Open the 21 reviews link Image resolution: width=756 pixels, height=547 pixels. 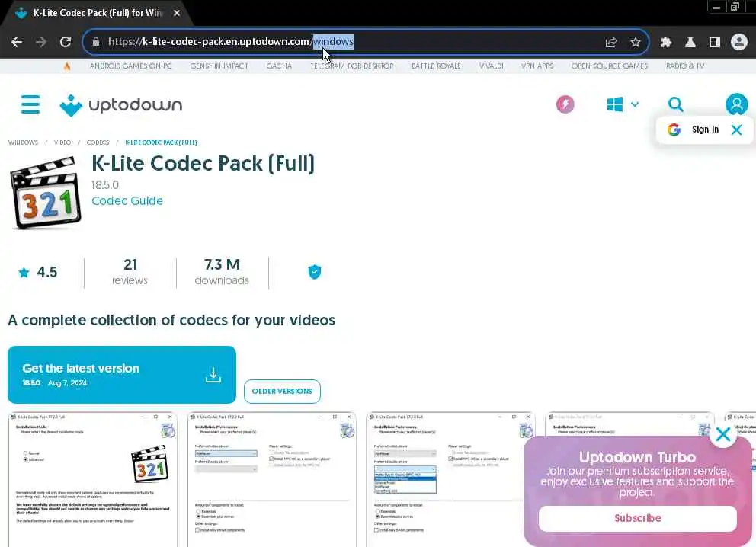[130, 272]
